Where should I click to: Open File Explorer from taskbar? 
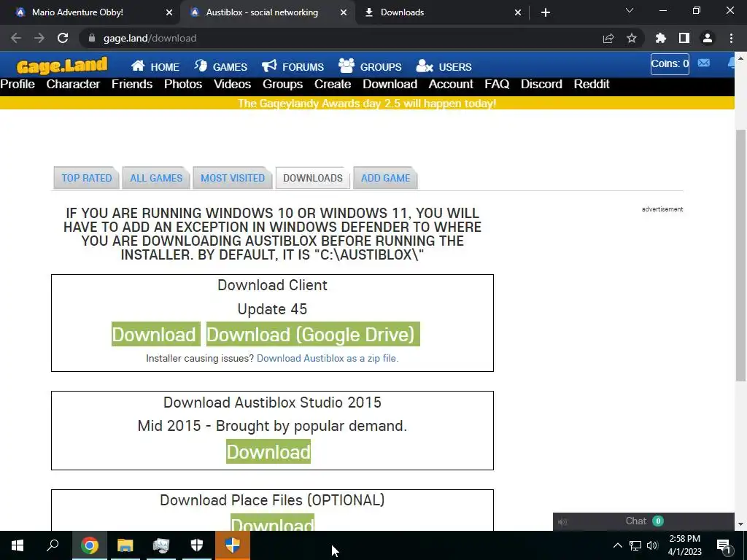125,545
